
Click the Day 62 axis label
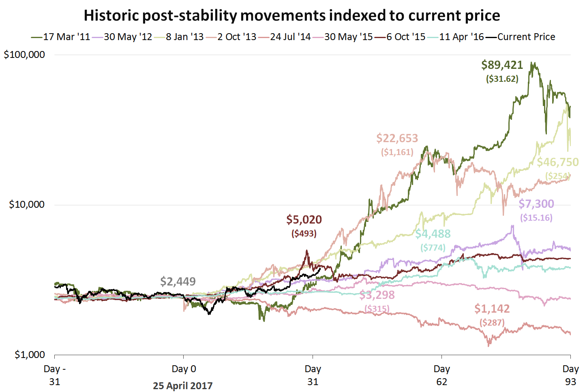click(441, 375)
